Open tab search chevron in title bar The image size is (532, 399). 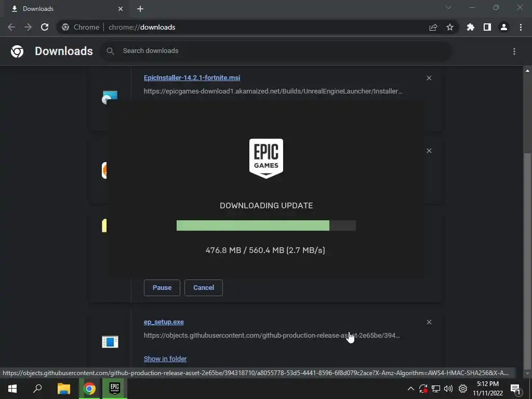click(x=448, y=7)
